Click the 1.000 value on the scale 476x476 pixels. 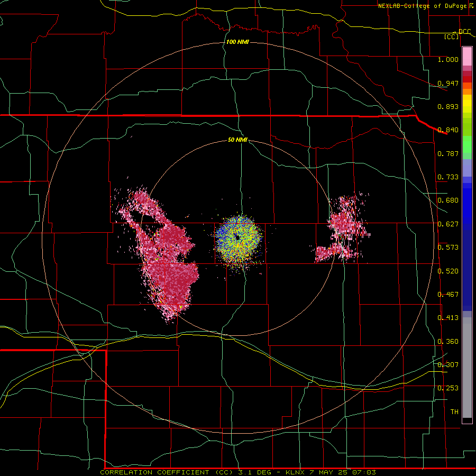coord(448,59)
